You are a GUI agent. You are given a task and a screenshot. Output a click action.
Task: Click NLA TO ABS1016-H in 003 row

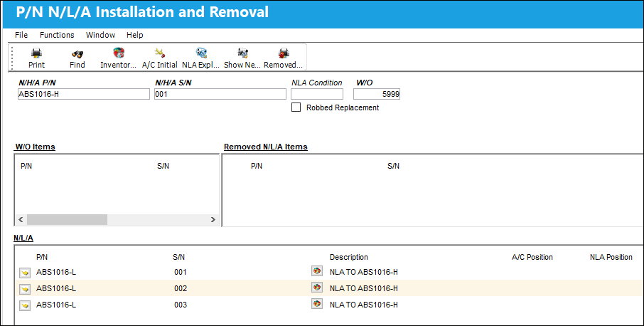[x=363, y=305]
